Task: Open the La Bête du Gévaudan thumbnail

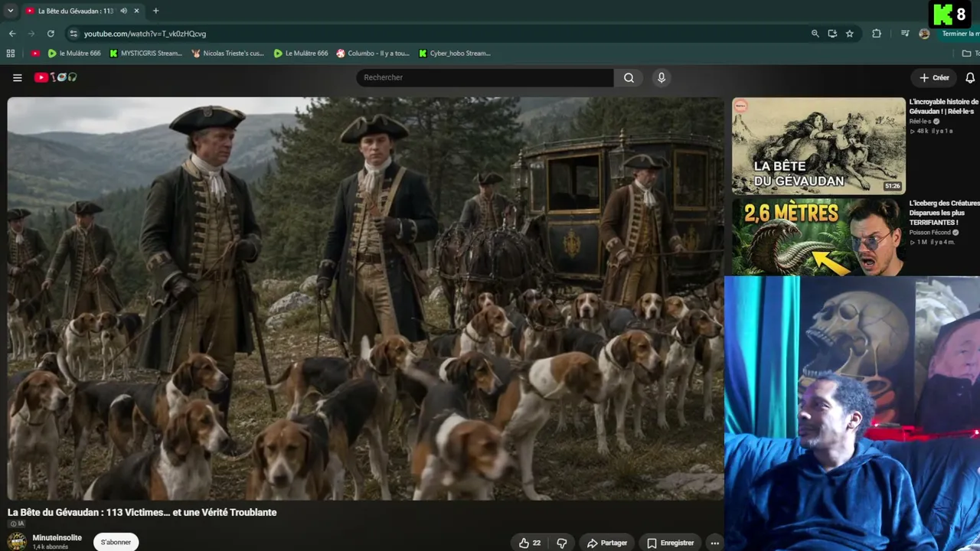Action: tap(818, 145)
